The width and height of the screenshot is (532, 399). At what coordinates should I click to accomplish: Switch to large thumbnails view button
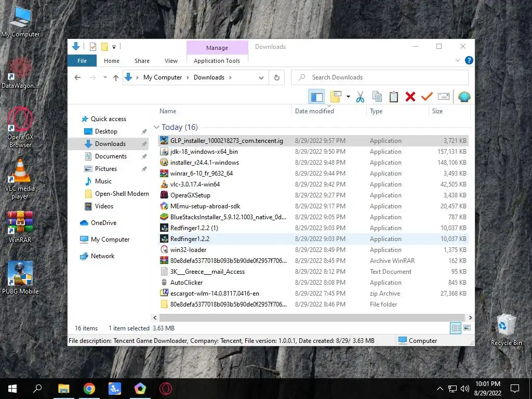coord(467,328)
